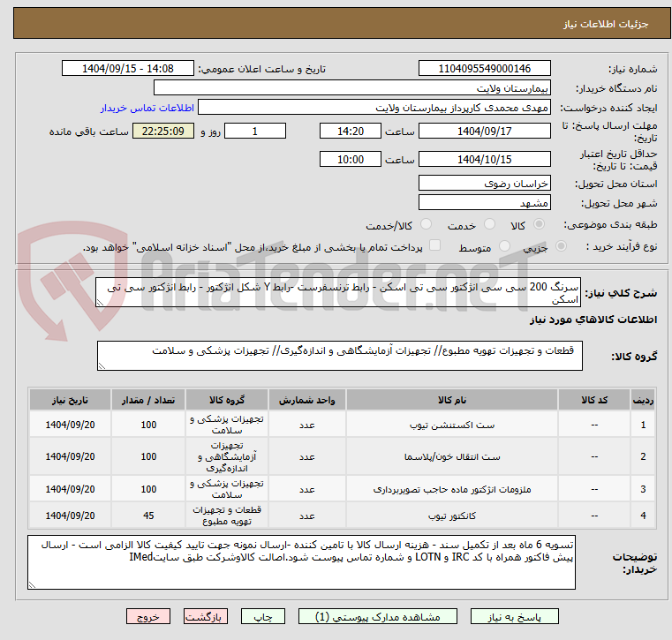Click the ست انتقال خون/پلاسما item name
This screenshot has width=672, height=640.
click(452, 456)
